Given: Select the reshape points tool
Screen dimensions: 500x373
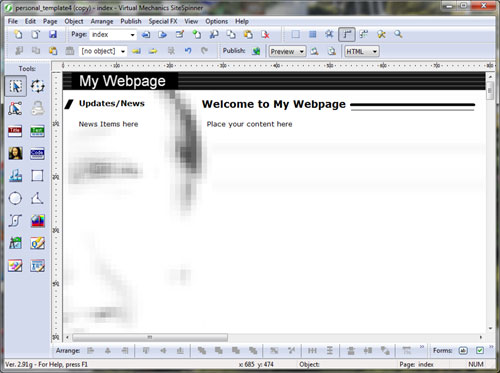Looking at the screenshot, I should (15, 109).
